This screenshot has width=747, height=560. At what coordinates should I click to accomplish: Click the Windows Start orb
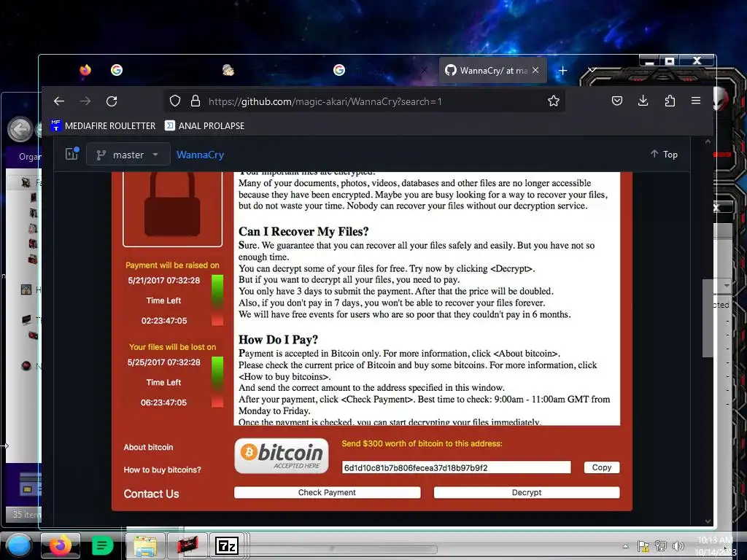(x=19, y=545)
